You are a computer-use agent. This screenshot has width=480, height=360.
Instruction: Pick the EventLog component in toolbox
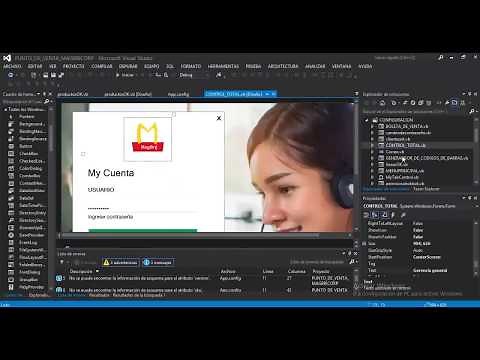click(27, 242)
